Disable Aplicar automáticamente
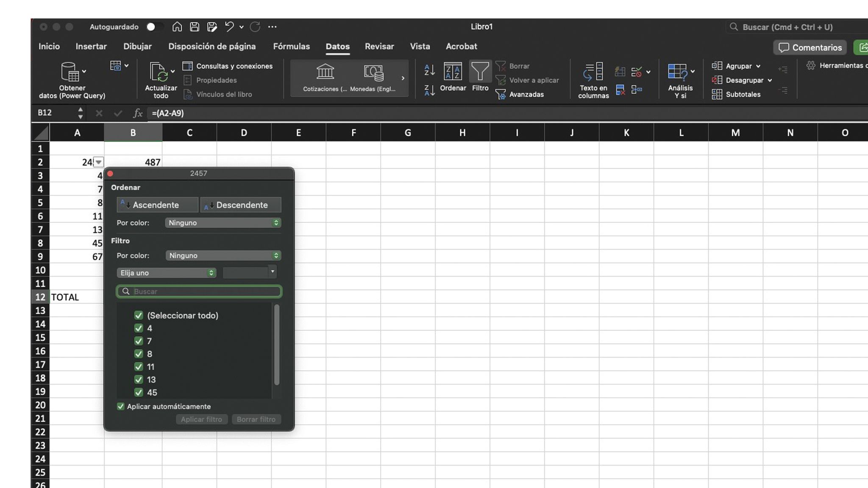 coord(121,406)
